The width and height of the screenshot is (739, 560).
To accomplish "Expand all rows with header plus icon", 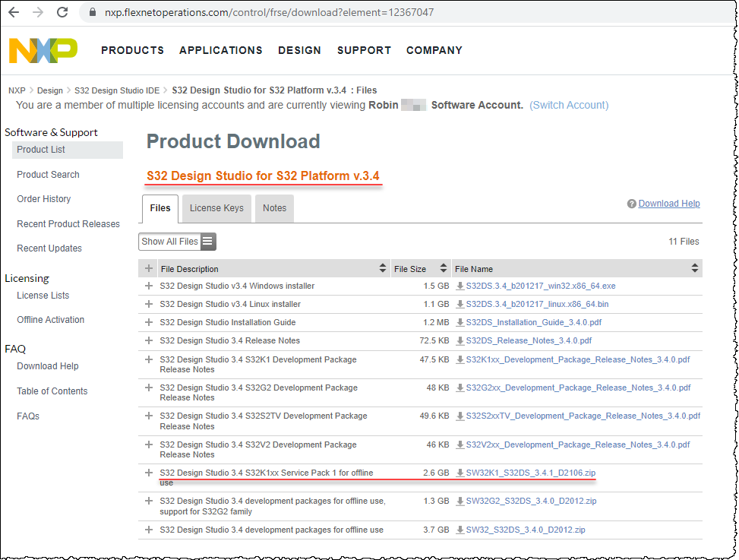I will 148,268.
